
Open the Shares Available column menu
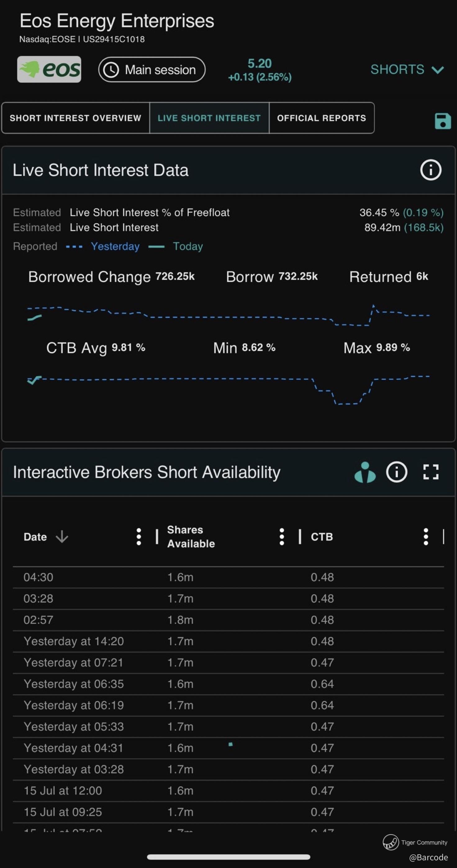tap(282, 536)
